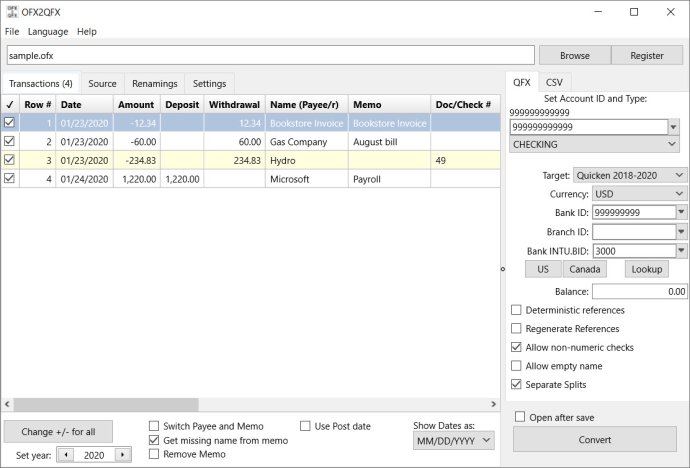
Task: Click the Lookup button
Action: pyautogui.click(x=646, y=269)
